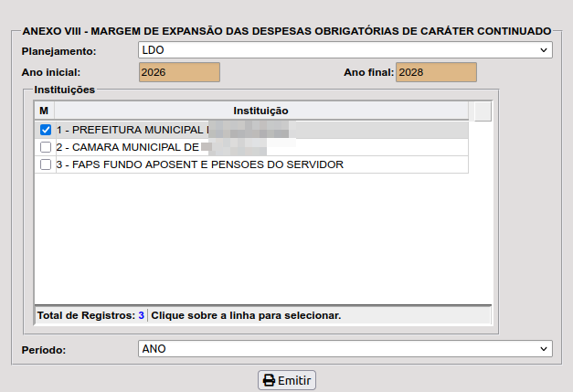
Task: Focus the Ano inicial field with 2026
Action: click(x=179, y=71)
